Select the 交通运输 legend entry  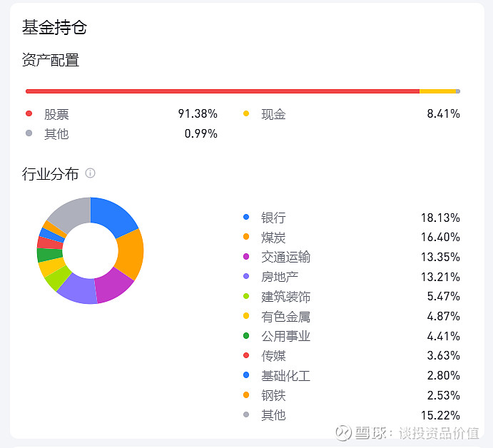pos(285,257)
